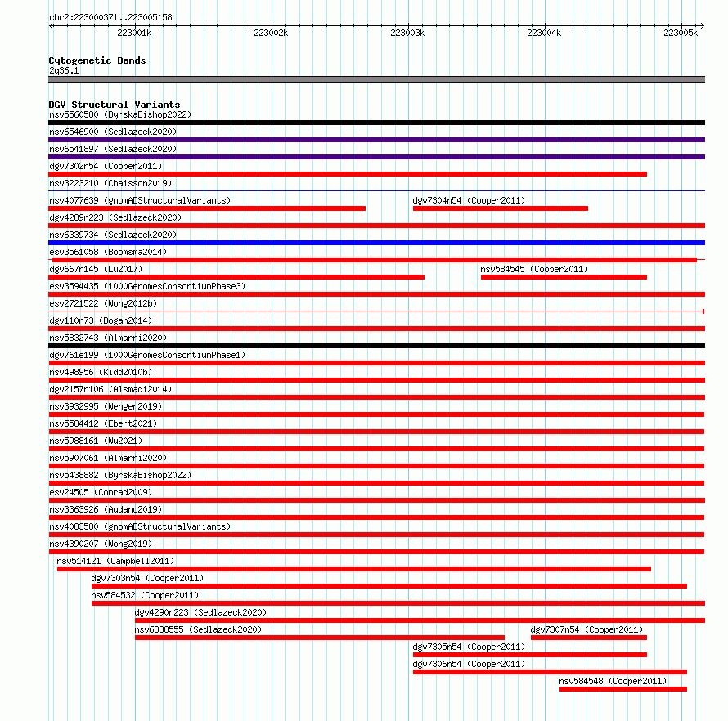Click nsv5988161 (Wu2021) label
The height and width of the screenshot is (721, 728).
[96, 441]
